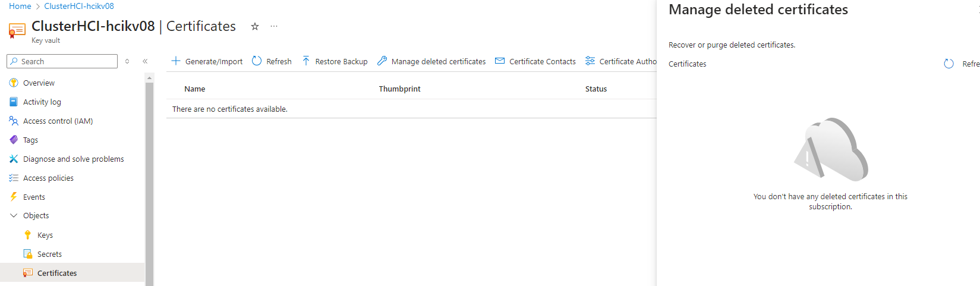This screenshot has width=980, height=286.
Task: Select 'There are no certificates available.' text
Action: (230, 109)
